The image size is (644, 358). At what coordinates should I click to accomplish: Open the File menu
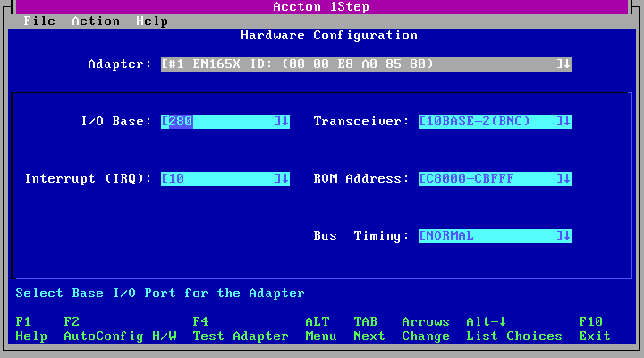point(39,21)
